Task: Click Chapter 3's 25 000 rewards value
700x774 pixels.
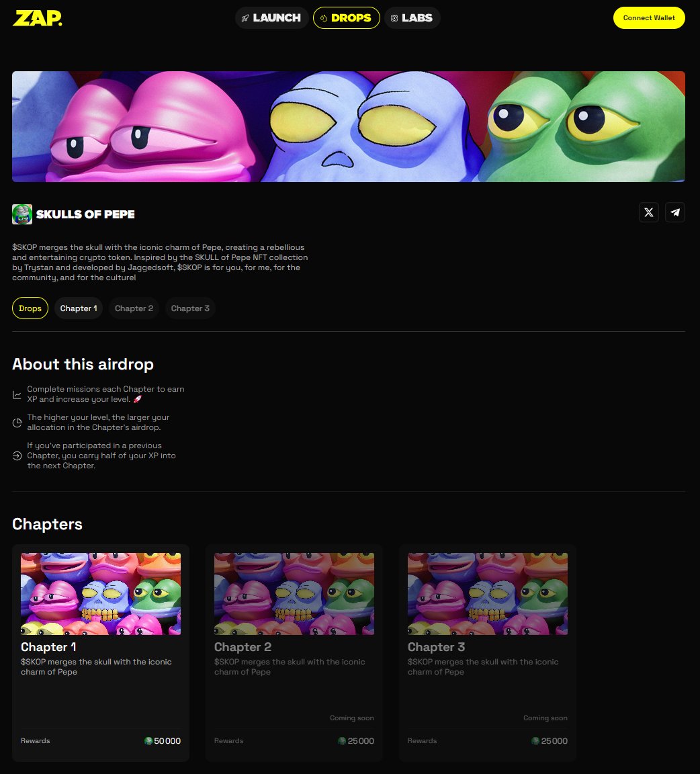Action: [x=554, y=741]
